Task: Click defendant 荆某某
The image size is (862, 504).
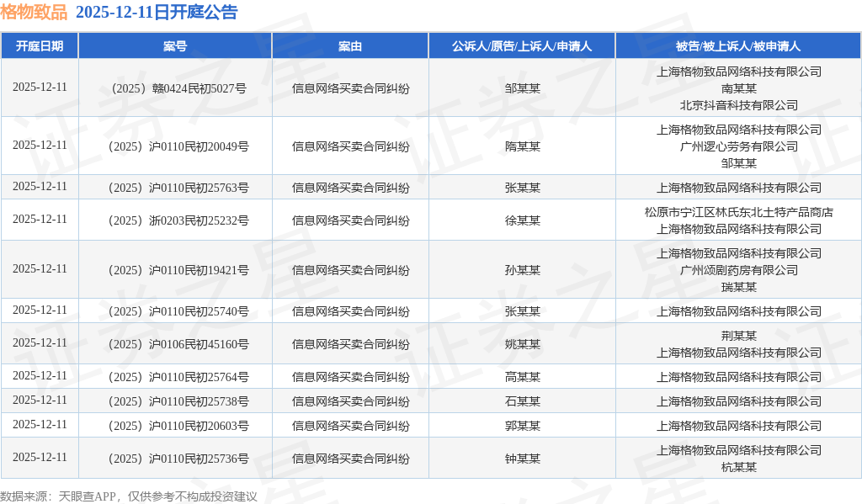Action: 739,336
